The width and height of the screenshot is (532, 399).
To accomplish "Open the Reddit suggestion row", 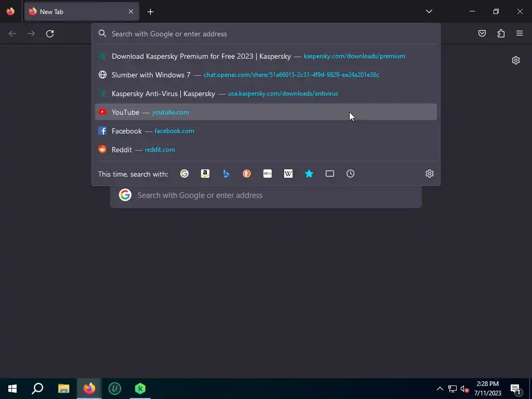I will [266, 150].
